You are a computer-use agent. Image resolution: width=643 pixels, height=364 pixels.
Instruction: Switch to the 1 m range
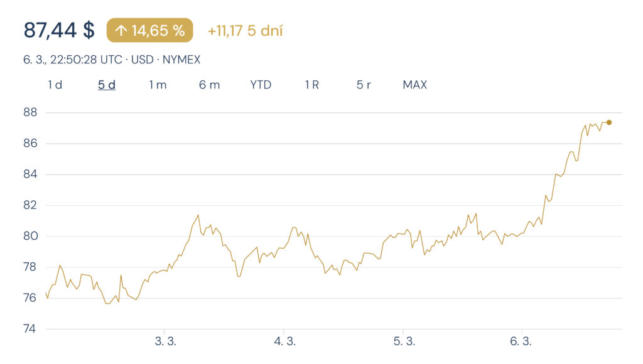click(158, 85)
